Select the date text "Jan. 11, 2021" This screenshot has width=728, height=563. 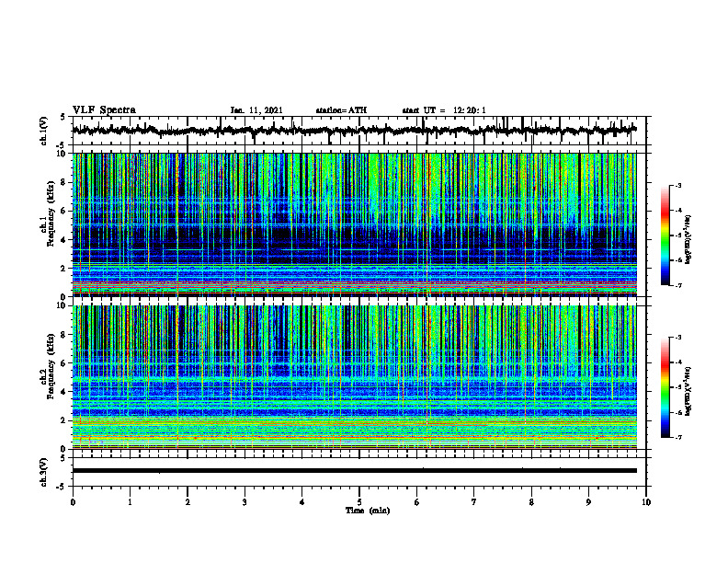256,110
